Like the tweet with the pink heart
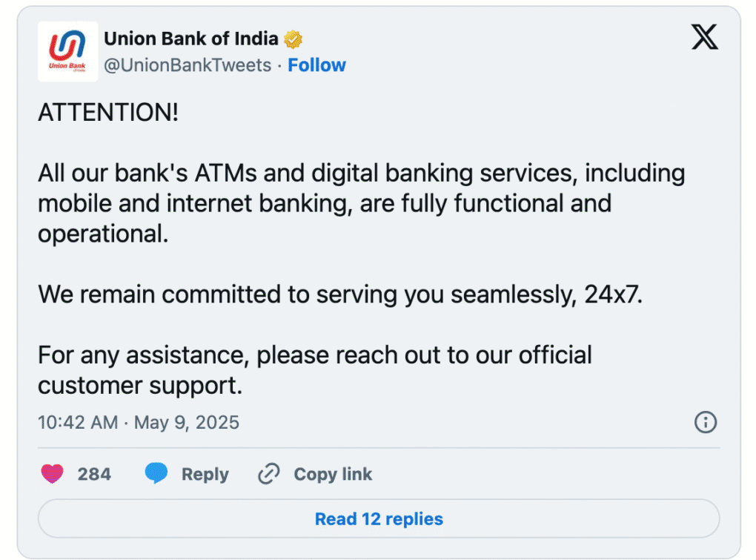 pyautogui.click(x=52, y=473)
